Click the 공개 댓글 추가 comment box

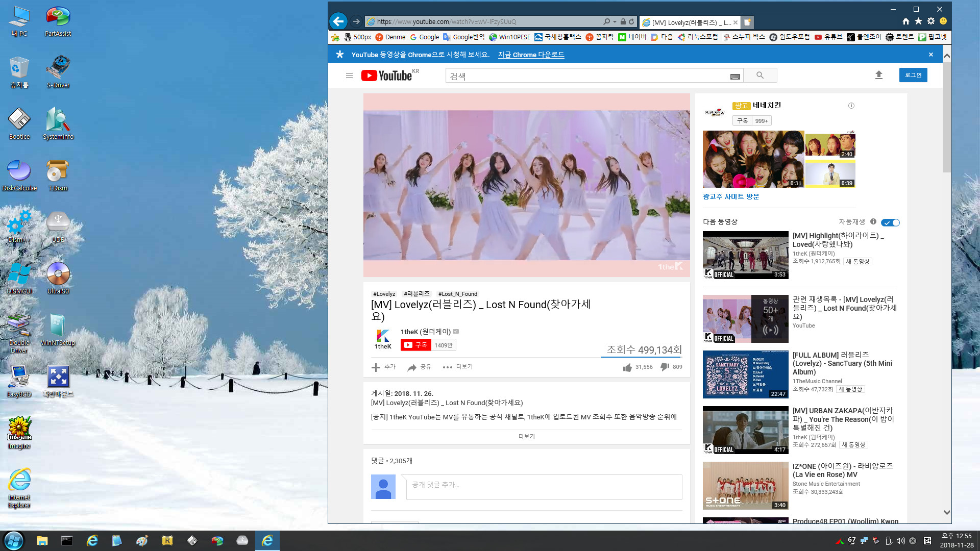click(544, 487)
